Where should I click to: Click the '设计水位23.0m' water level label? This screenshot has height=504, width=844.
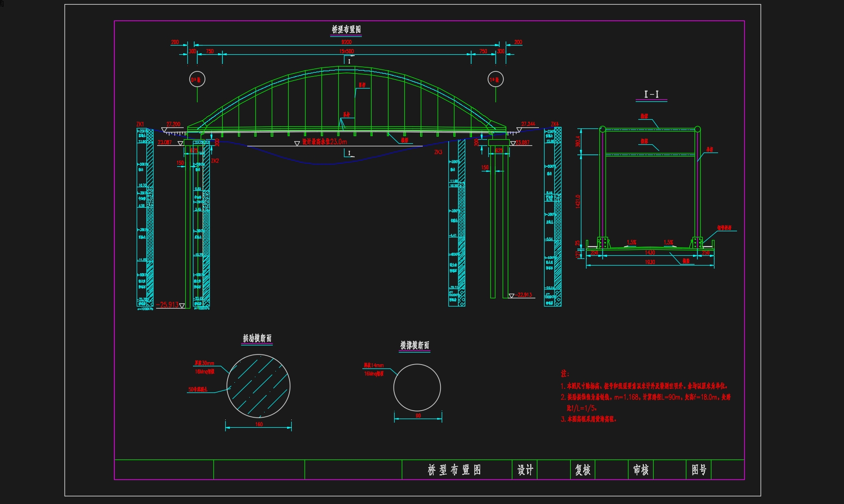(324, 142)
